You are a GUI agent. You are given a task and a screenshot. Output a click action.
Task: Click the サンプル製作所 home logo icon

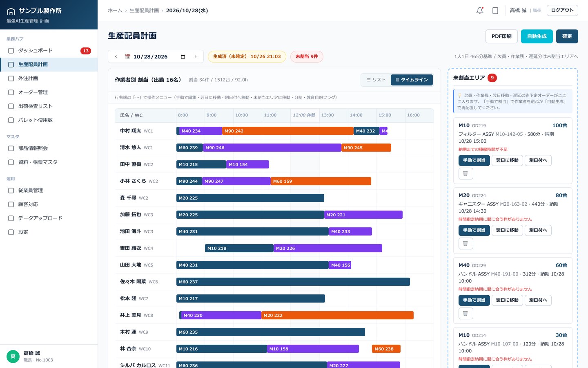pos(11,11)
